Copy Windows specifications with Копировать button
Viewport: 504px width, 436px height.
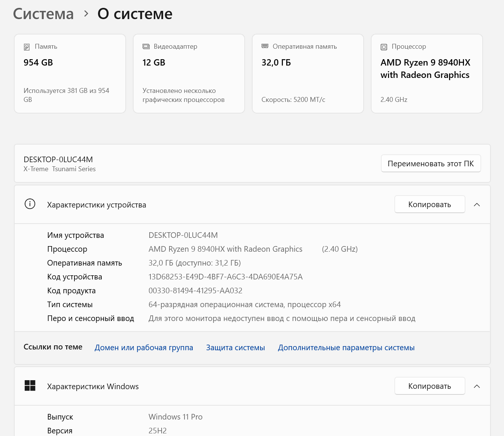[x=430, y=386]
